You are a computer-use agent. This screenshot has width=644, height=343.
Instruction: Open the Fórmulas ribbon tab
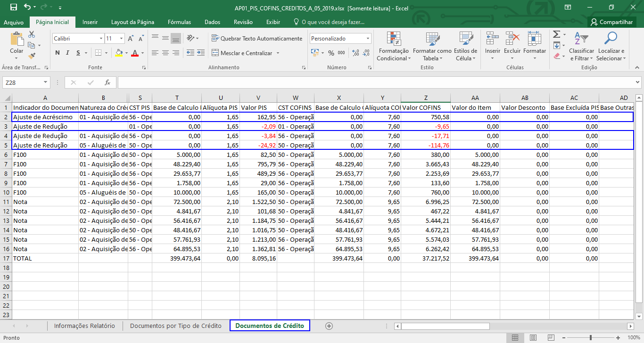point(179,22)
